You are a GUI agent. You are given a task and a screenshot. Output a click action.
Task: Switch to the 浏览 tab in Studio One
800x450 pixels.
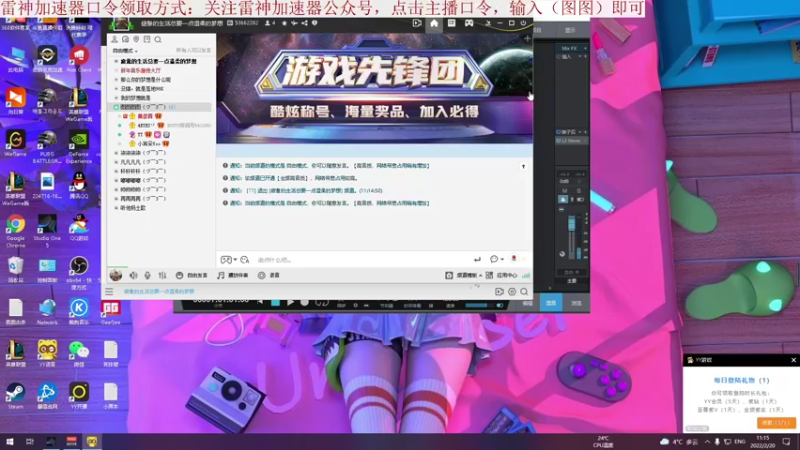(576, 303)
